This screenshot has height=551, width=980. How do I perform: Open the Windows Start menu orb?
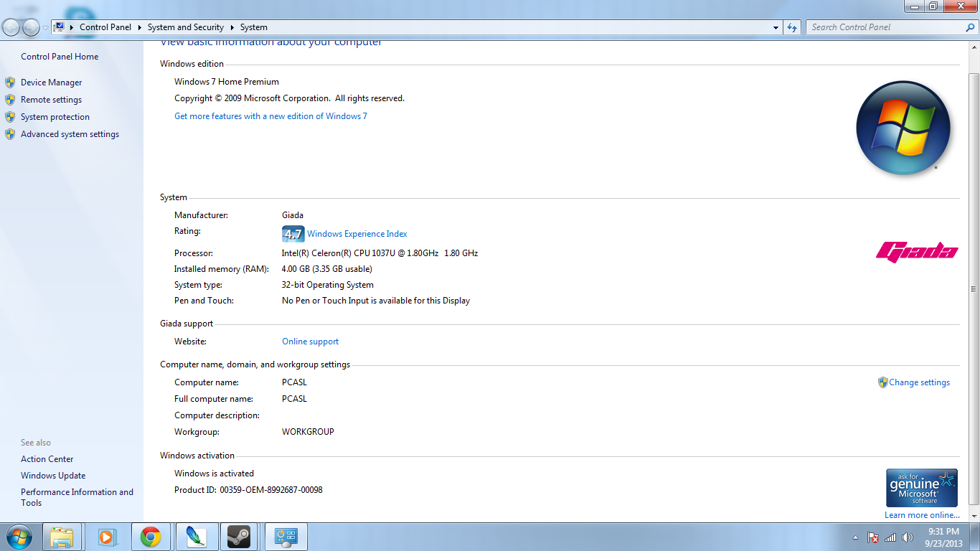point(19,537)
